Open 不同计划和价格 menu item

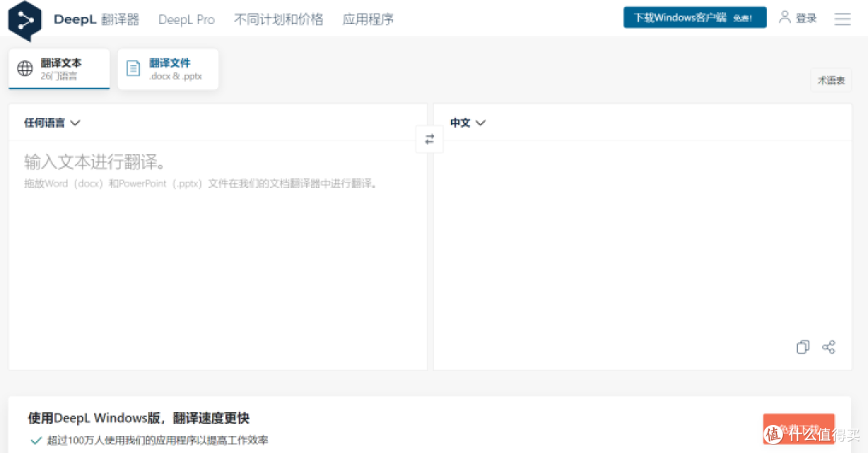tap(278, 19)
